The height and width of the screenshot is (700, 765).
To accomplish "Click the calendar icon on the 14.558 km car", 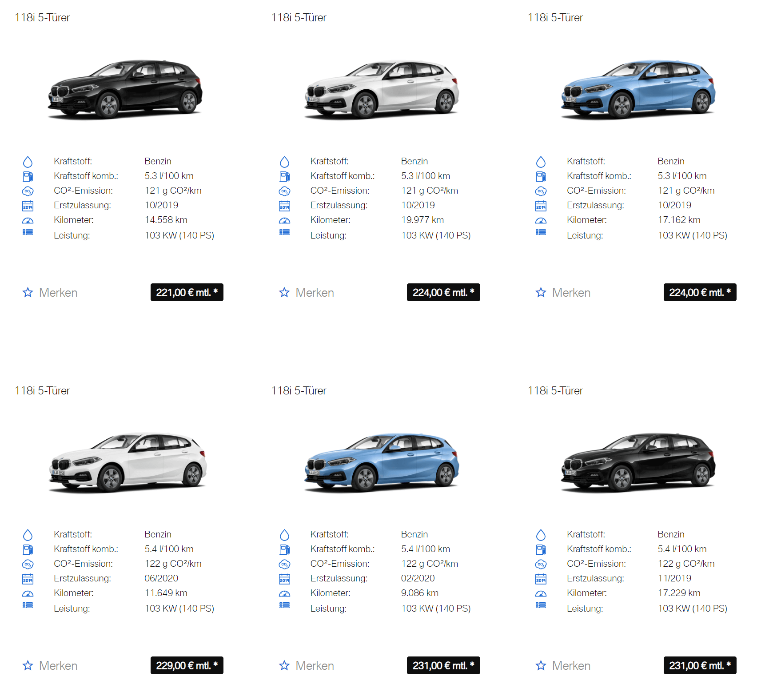I will [x=28, y=206].
